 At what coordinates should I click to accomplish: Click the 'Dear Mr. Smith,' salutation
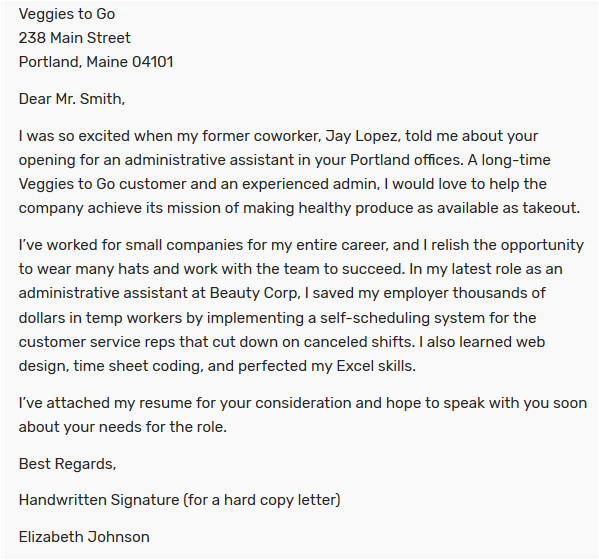click(x=72, y=99)
